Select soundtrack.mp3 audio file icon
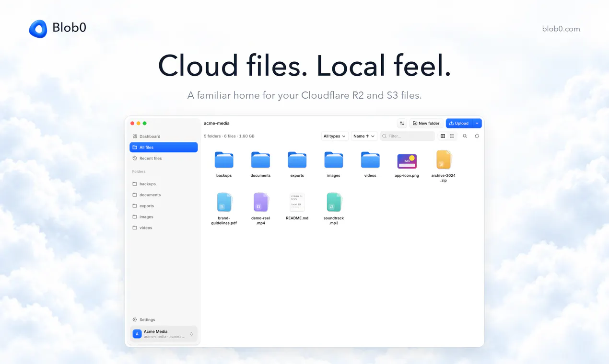 click(334, 202)
